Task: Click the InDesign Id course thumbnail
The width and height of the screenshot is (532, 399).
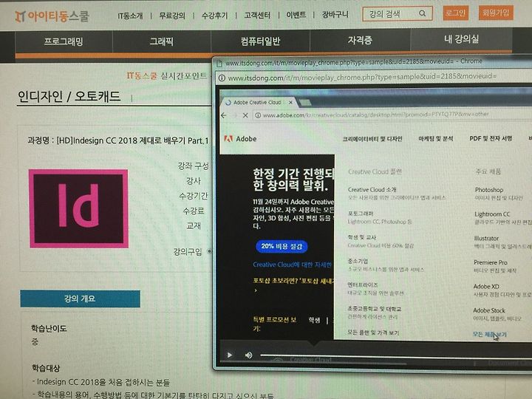Action: 79,208
